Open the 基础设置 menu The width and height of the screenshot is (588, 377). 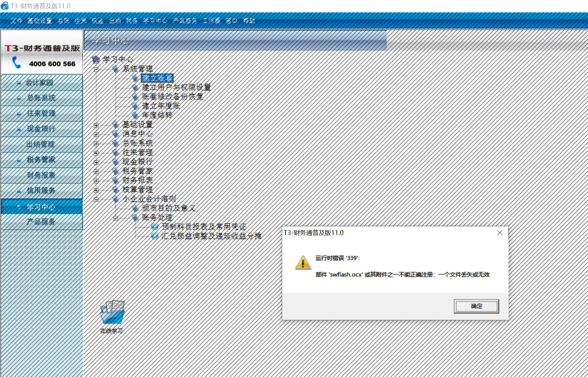[x=40, y=21]
